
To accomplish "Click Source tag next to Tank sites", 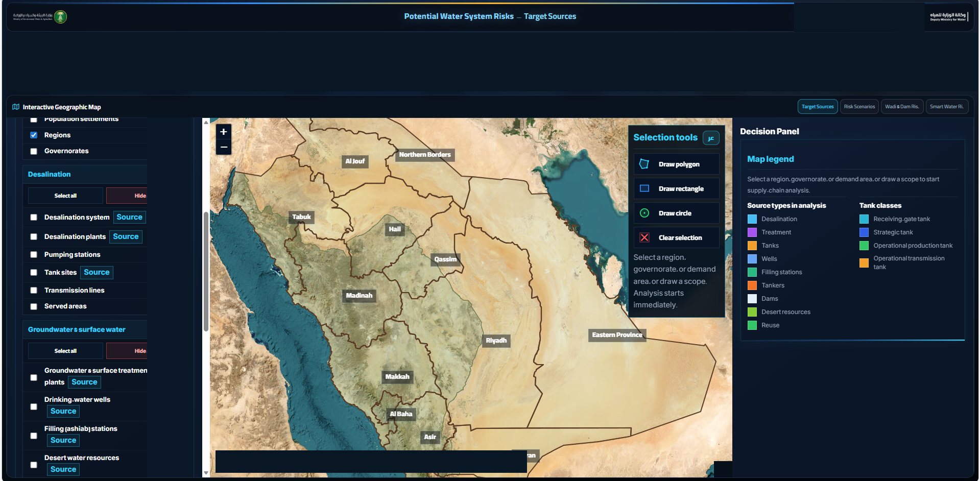I will click(97, 272).
